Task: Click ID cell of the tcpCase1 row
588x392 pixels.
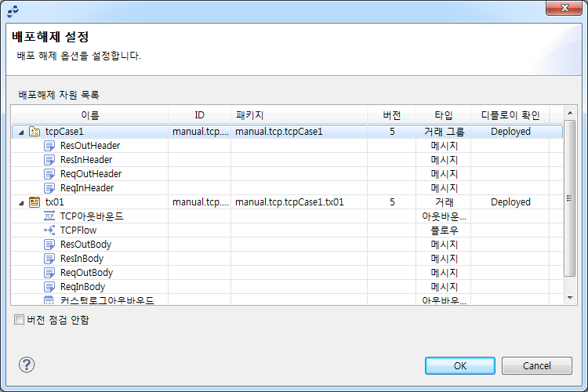Action: [200, 132]
